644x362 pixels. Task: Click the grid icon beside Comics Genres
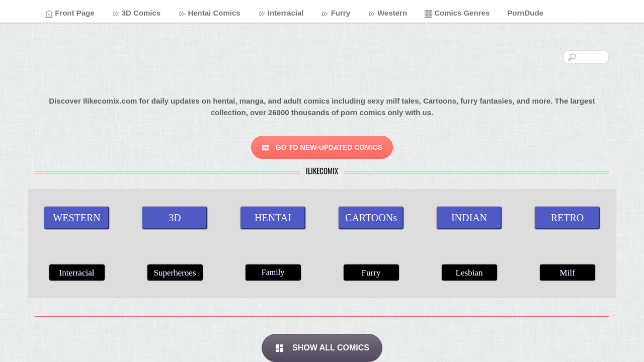tap(428, 14)
